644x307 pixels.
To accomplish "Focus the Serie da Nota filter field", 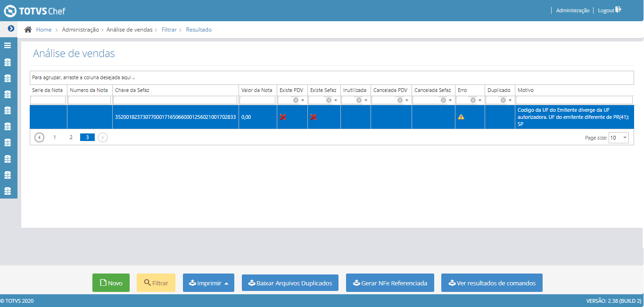I will tap(48, 100).
